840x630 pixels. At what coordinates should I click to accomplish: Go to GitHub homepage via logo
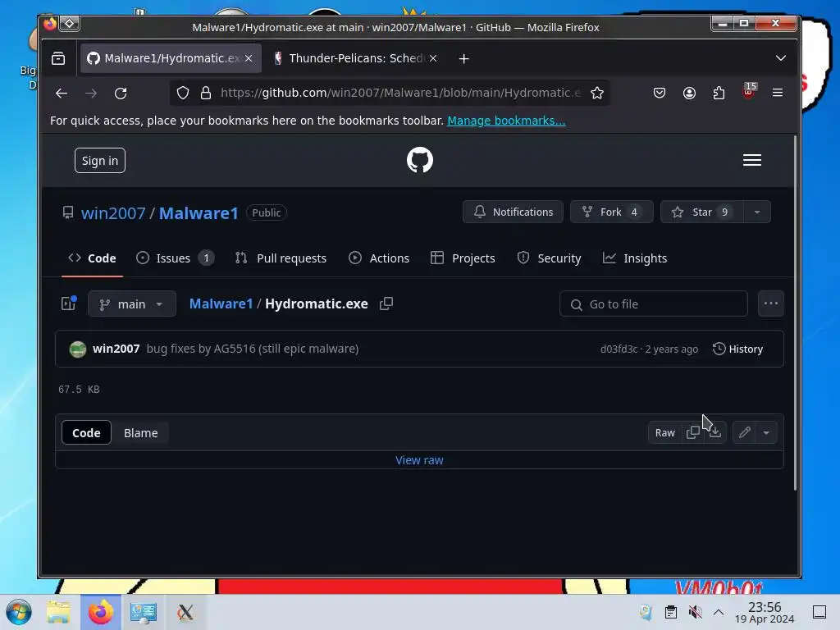419,160
